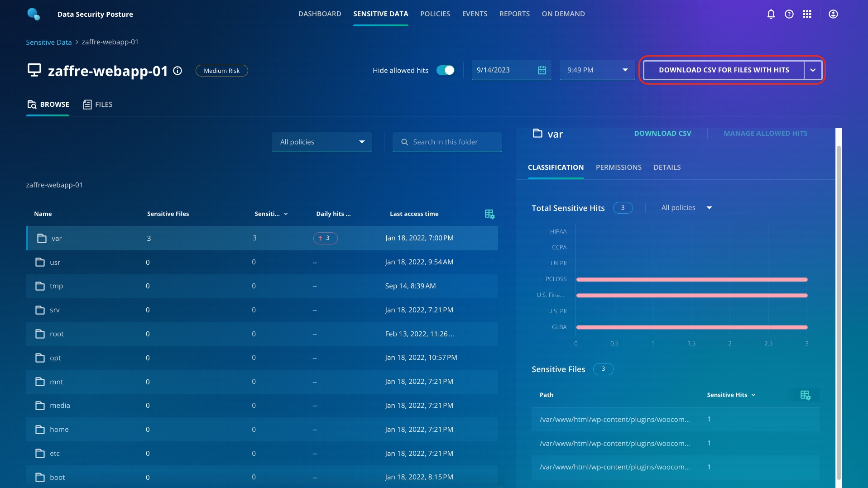Open the apps grid launcher
This screenshot has width=868, height=488.
[807, 14]
